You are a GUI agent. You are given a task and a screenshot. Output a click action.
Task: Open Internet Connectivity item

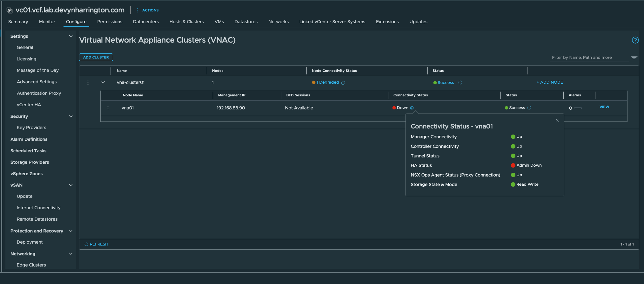[x=38, y=208]
